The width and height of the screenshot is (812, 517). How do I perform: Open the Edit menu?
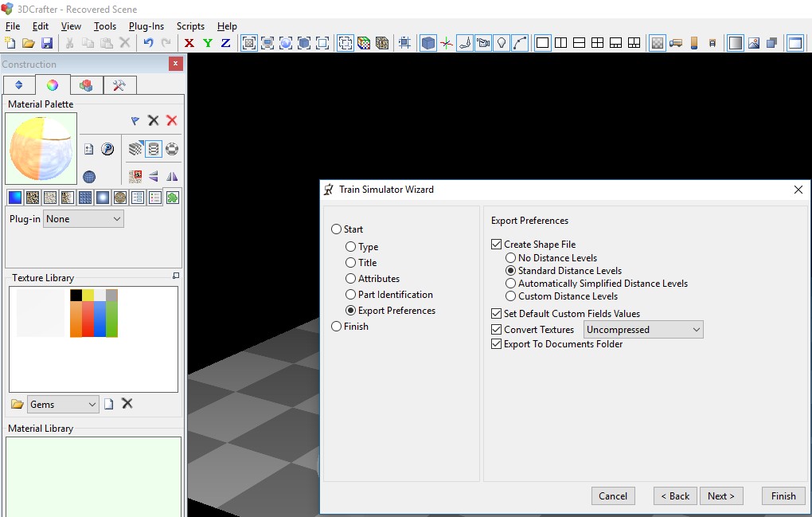[x=40, y=26]
